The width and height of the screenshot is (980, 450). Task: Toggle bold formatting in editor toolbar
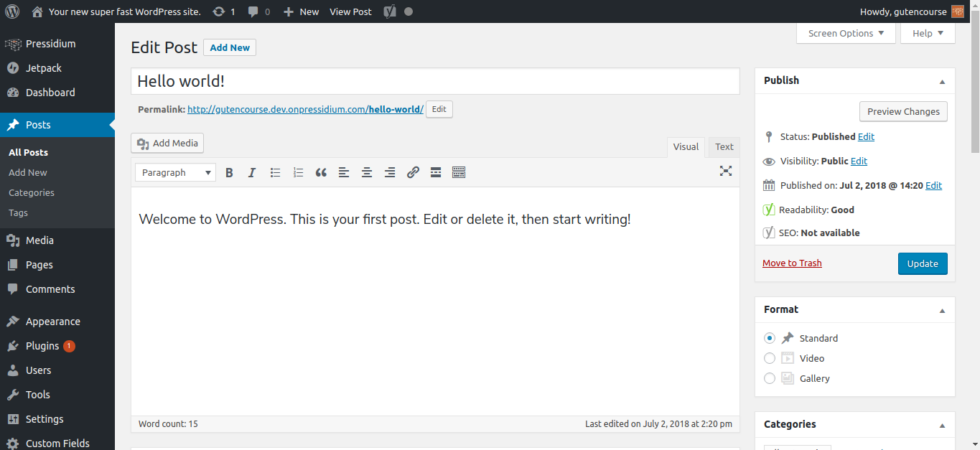click(229, 172)
